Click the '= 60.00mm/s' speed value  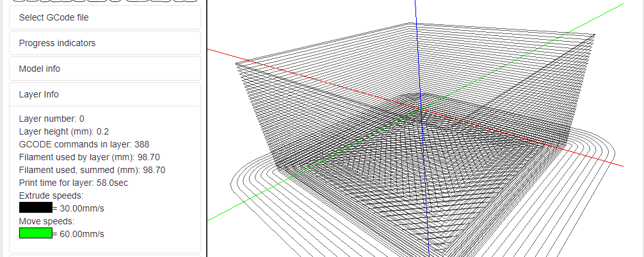79,235
